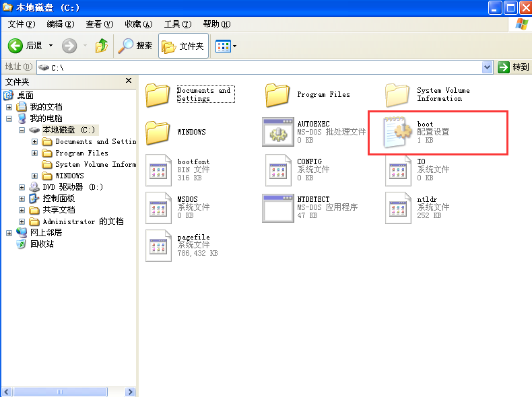Open the Tools (工具) menu
The image size is (532, 397).
pyautogui.click(x=178, y=24)
